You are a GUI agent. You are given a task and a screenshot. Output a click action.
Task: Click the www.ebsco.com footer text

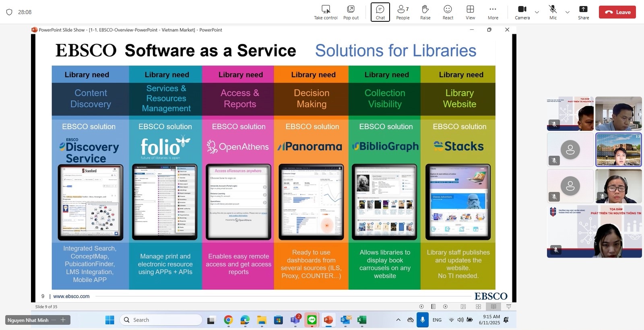[x=71, y=296]
